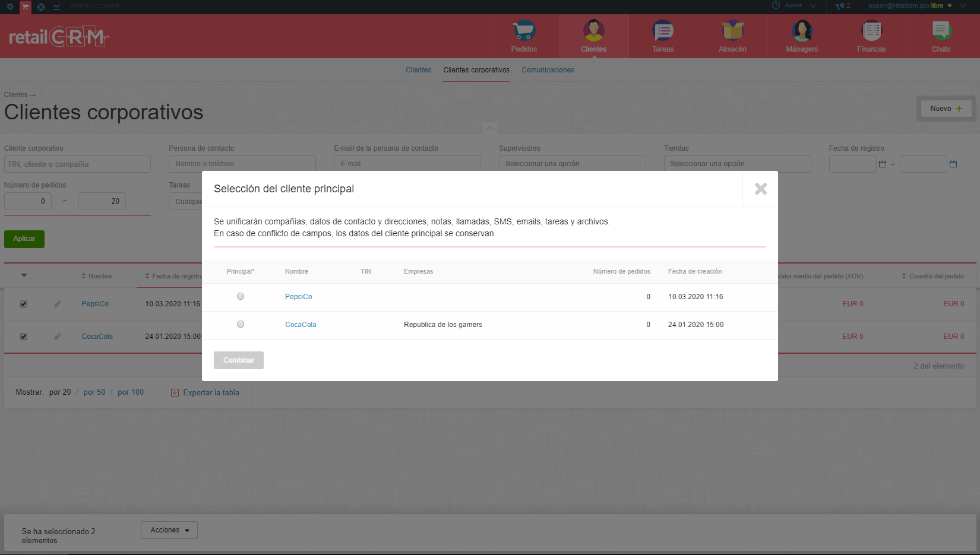Focus the E-mail contact field
The height and width of the screenshot is (555, 980).
(407, 164)
